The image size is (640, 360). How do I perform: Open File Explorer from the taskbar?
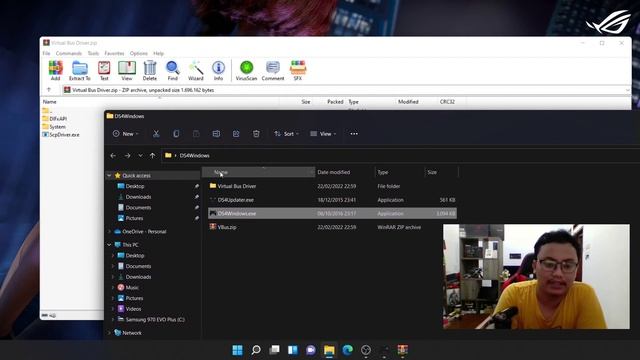tap(329, 350)
